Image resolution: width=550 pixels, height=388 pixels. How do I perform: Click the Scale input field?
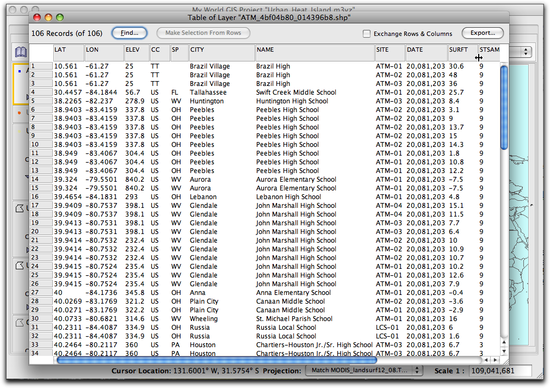point(500,370)
